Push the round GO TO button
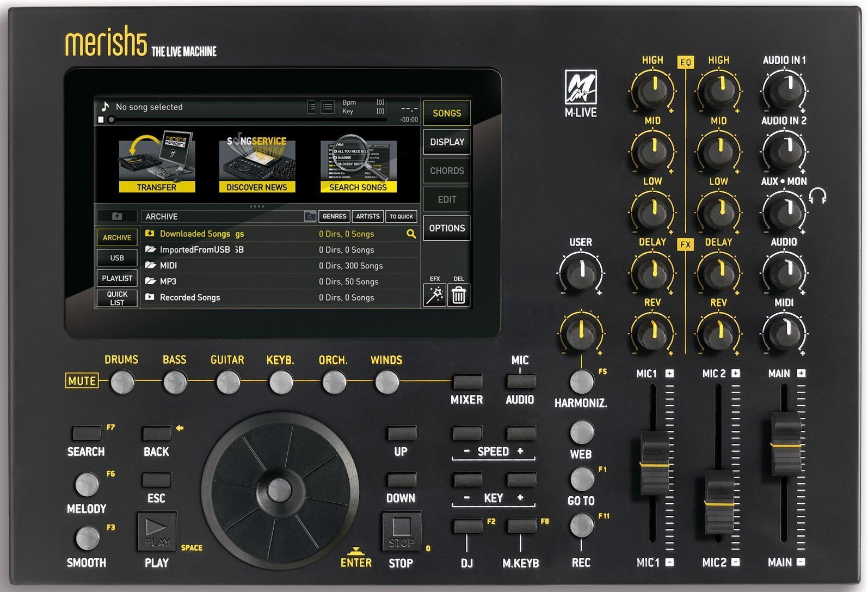Screen dimensions: 868x592 point(582,479)
